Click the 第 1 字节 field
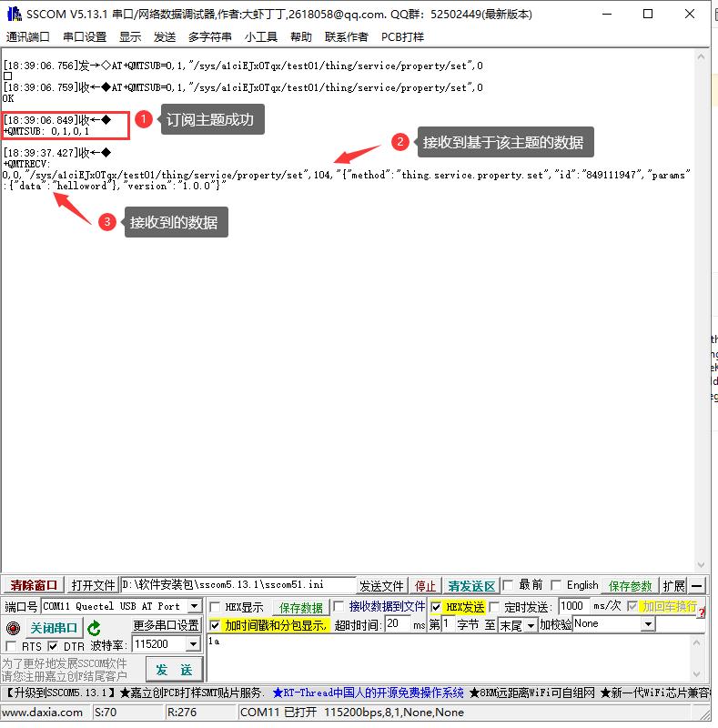Viewport: 718px width, 728px height. tap(448, 624)
